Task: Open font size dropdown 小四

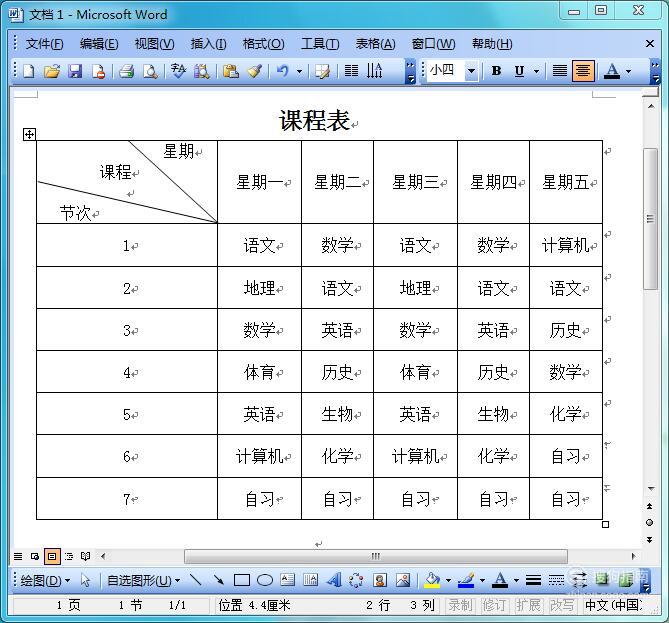Action: click(x=471, y=71)
